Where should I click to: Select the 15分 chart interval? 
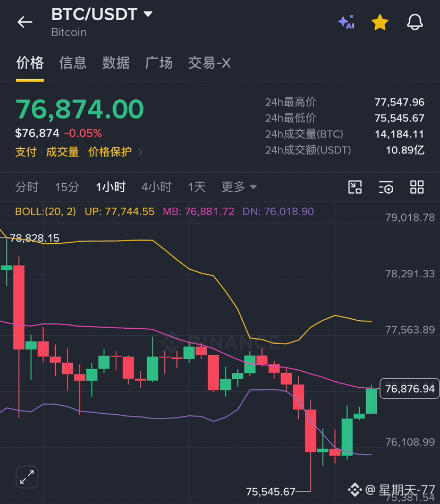pyautogui.click(x=67, y=187)
